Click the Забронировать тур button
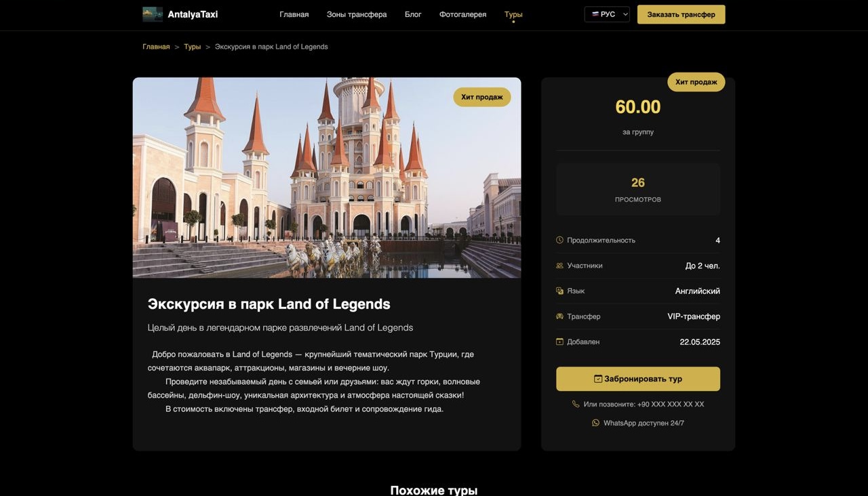Image resolution: width=868 pixels, height=496 pixels. 638,379
